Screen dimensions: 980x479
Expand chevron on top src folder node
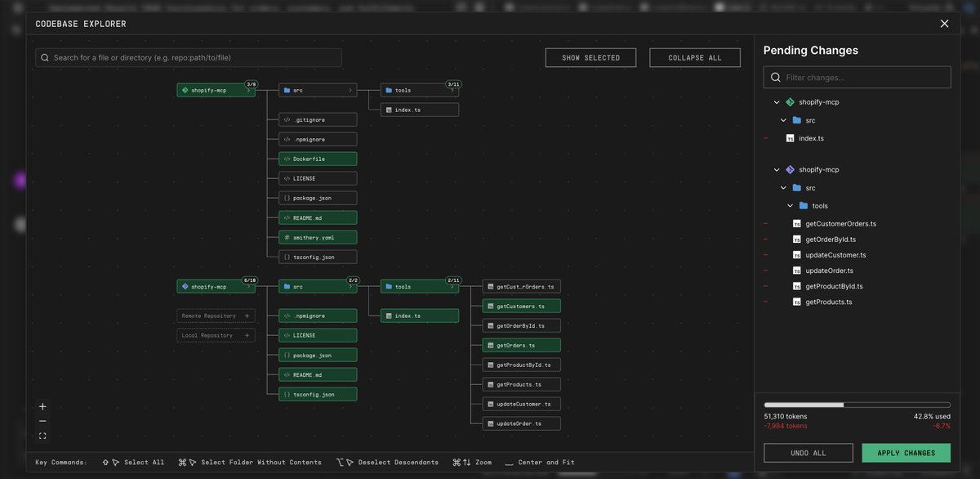pos(350,90)
